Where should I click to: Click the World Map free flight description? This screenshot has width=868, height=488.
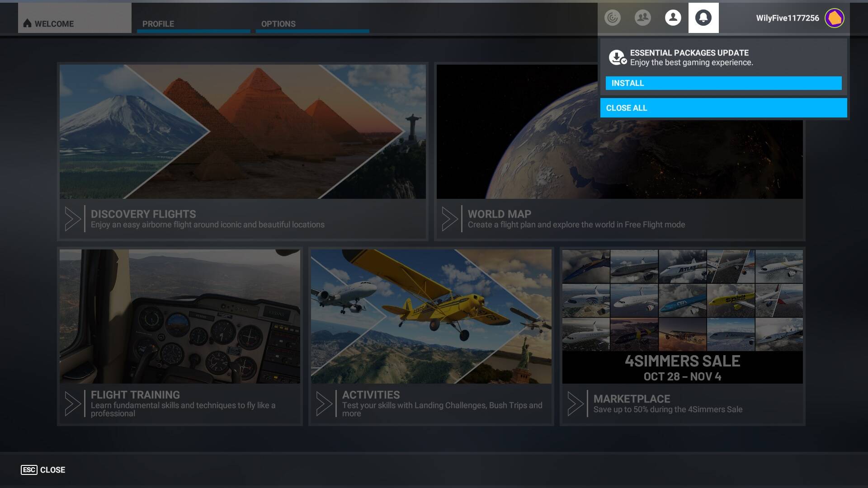[x=576, y=225]
